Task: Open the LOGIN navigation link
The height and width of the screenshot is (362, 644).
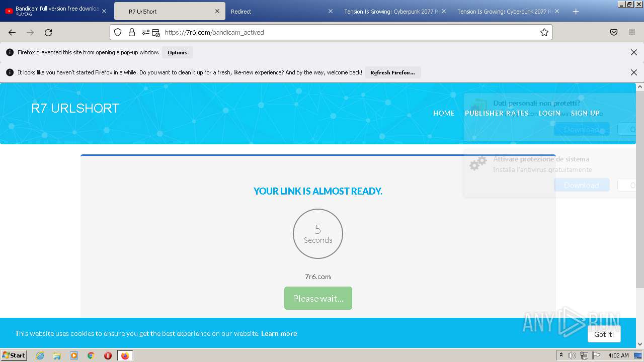Action: pyautogui.click(x=549, y=113)
